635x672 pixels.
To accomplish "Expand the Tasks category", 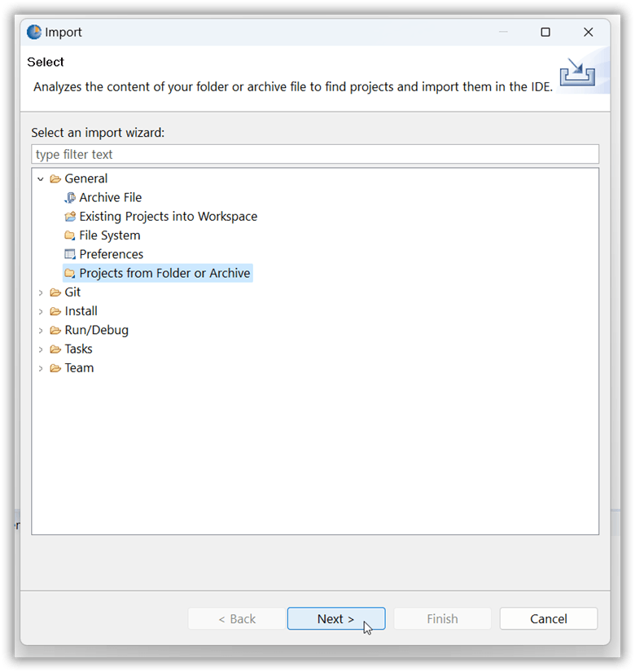I will point(41,349).
